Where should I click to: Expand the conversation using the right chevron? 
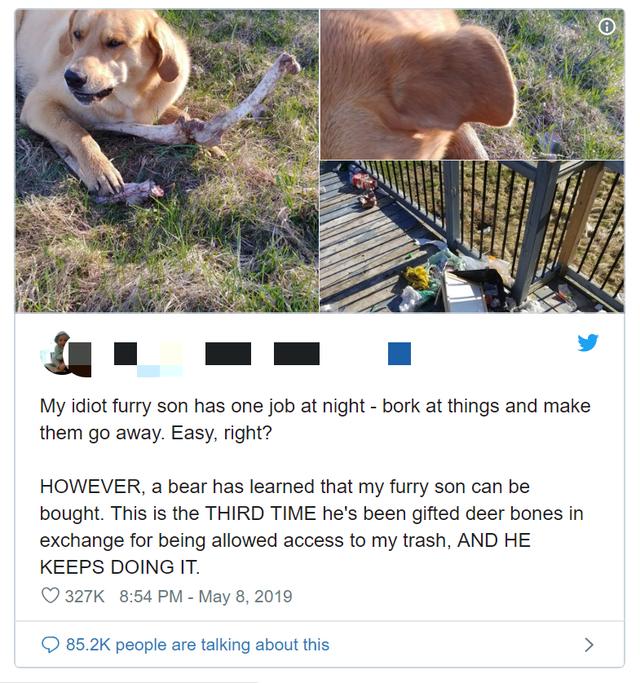click(589, 645)
